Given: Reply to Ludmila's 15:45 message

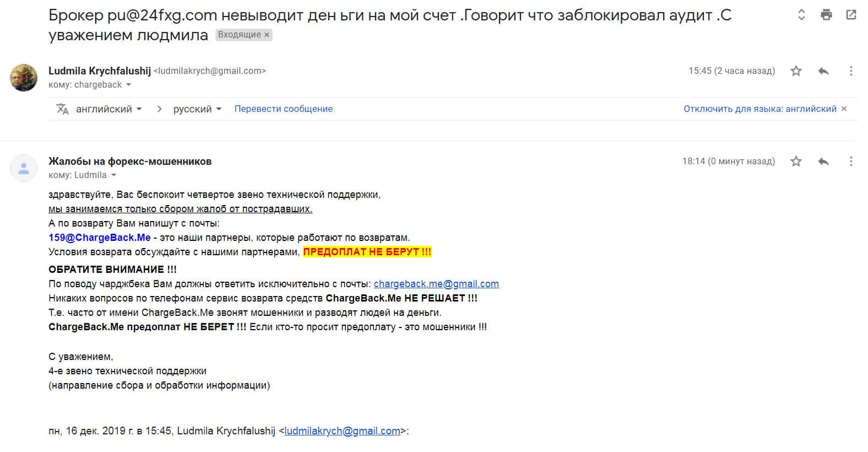Looking at the screenshot, I should coord(823,71).
